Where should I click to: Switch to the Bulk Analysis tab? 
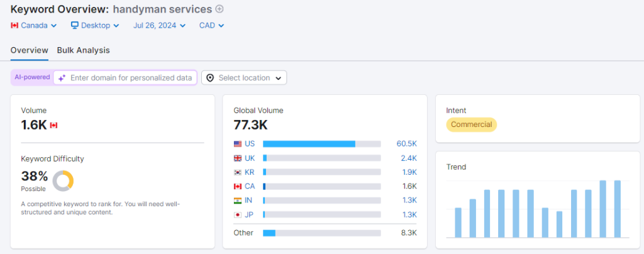click(x=84, y=50)
